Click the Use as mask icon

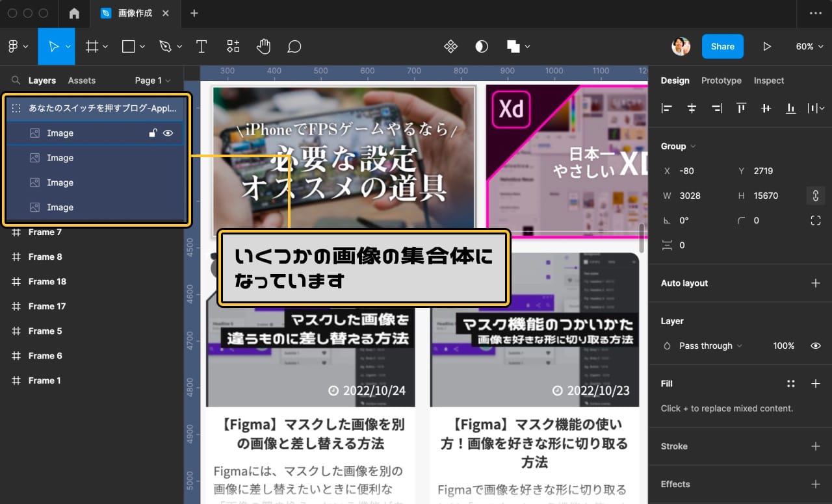(482, 47)
